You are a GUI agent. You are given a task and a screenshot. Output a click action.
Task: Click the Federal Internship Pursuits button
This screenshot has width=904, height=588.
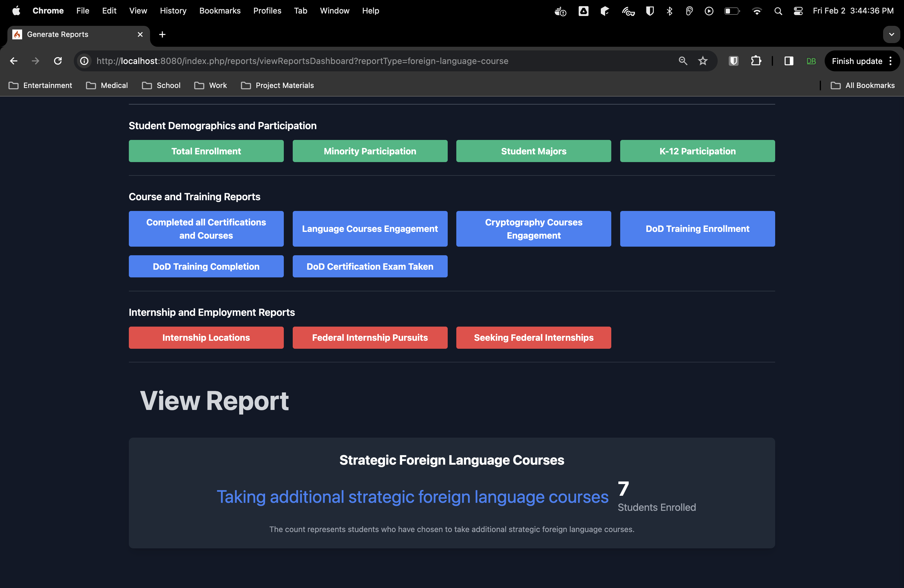coord(370,338)
